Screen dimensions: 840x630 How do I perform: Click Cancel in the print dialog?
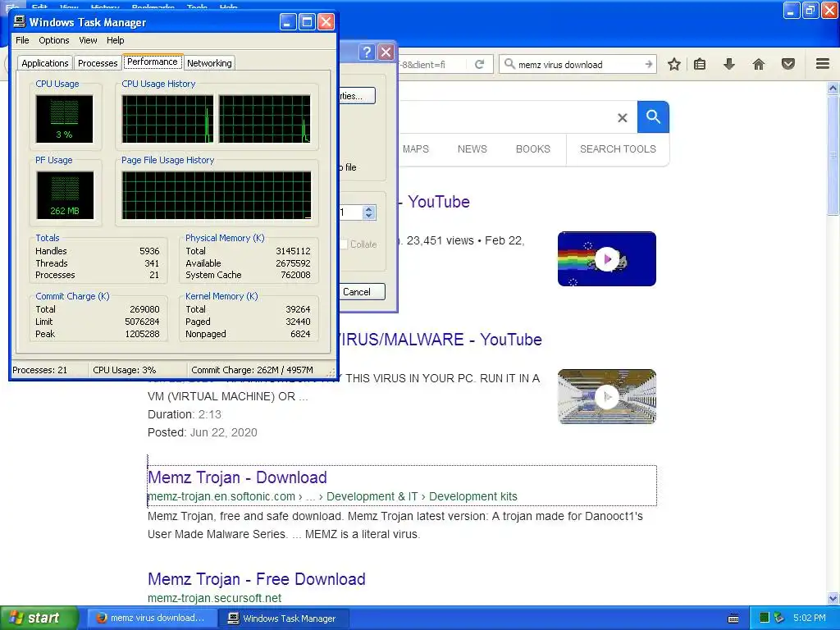[362, 292]
